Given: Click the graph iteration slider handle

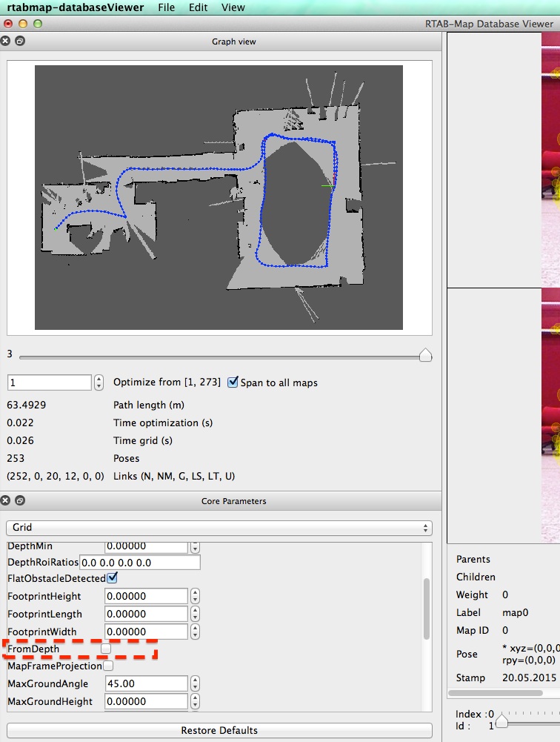Looking at the screenshot, I should point(425,357).
